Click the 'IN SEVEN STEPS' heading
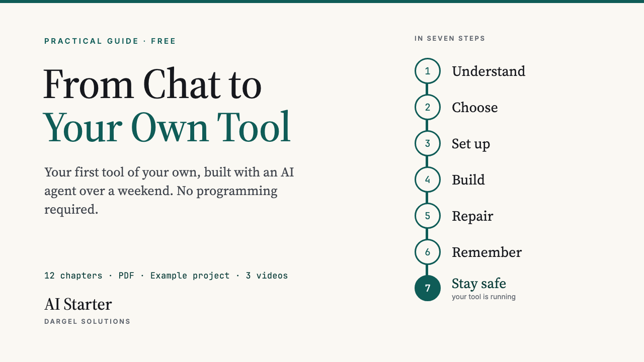 (x=450, y=38)
